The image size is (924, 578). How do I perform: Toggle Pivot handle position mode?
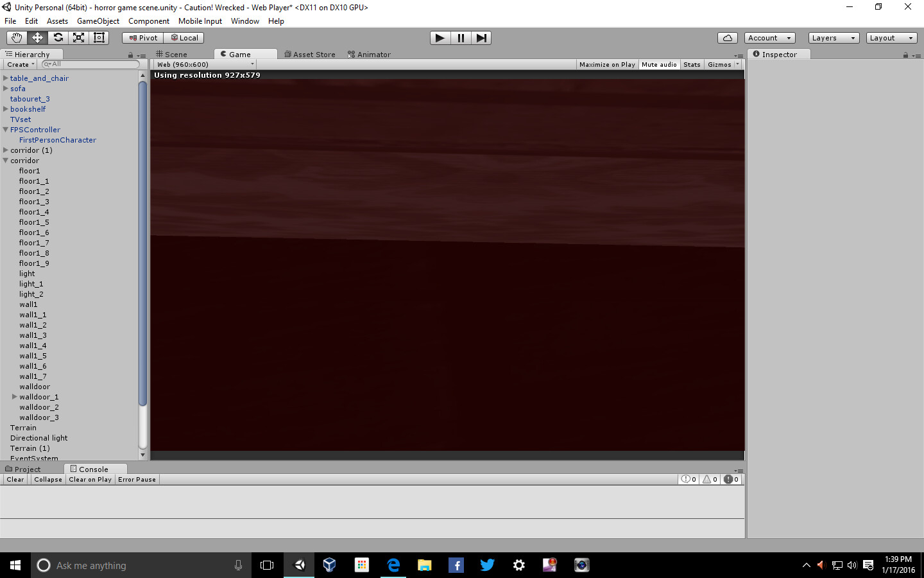(142, 37)
